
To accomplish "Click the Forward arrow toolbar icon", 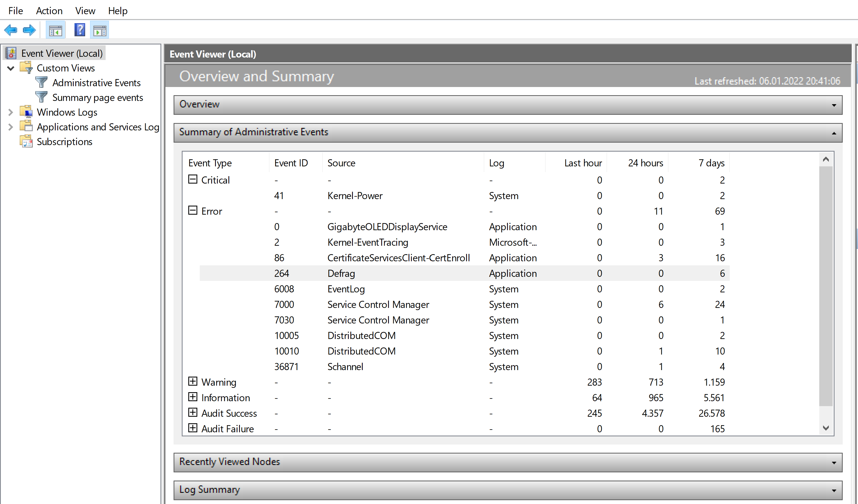I will 29,30.
